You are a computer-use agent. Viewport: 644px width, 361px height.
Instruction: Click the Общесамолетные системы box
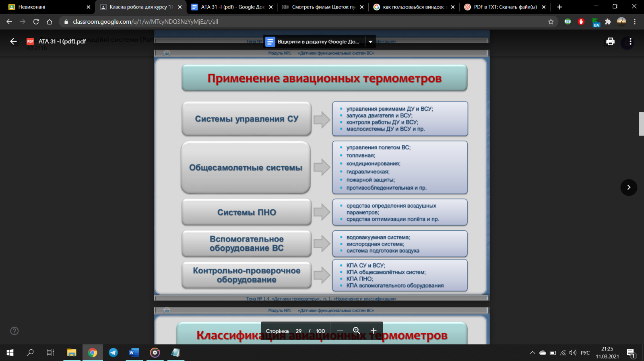(246, 167)
